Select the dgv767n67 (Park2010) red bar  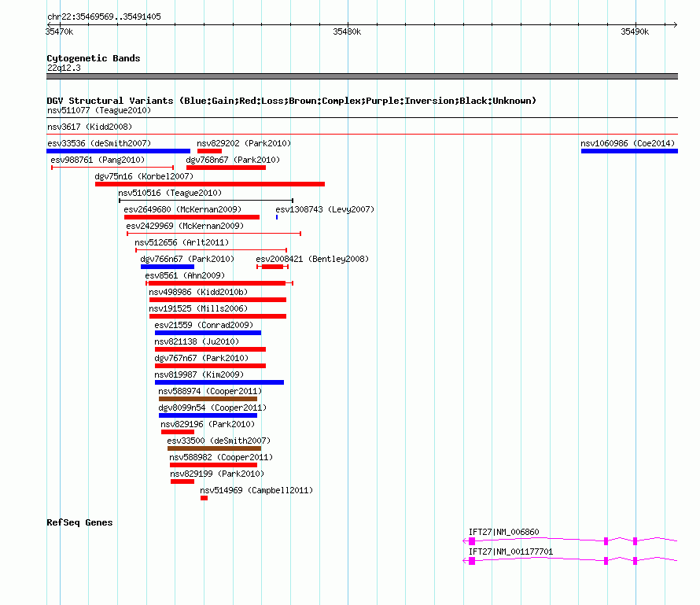(x=210, y=366)
